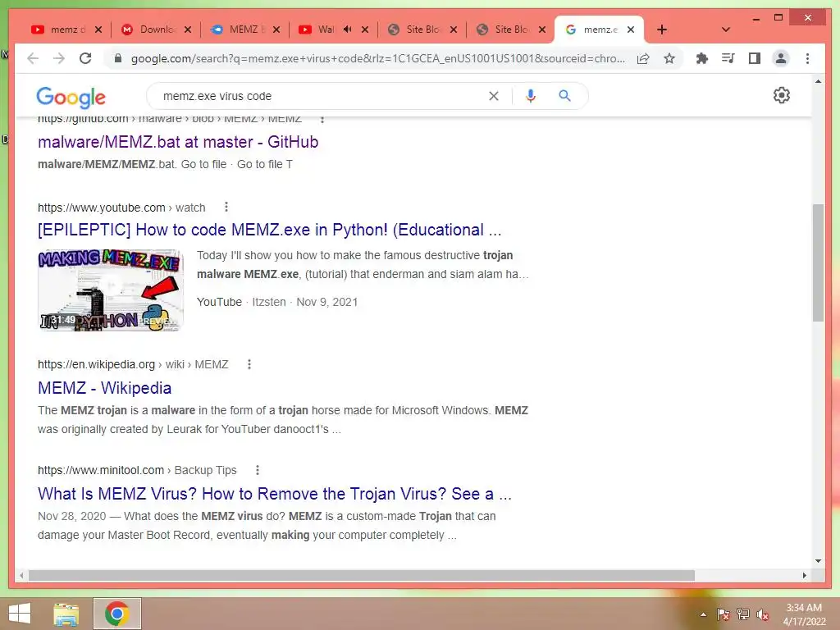Open the Action Center flag icon
The width and height of the screenshot is (840, 630).
(x=723, y=614)
